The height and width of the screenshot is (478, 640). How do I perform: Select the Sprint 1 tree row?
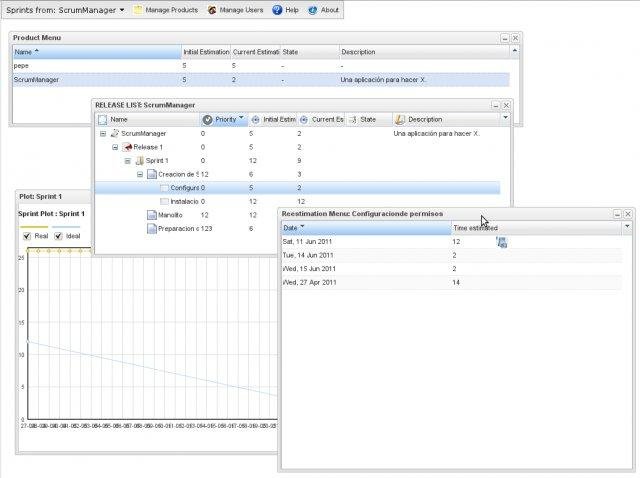(x=298, y=161)
